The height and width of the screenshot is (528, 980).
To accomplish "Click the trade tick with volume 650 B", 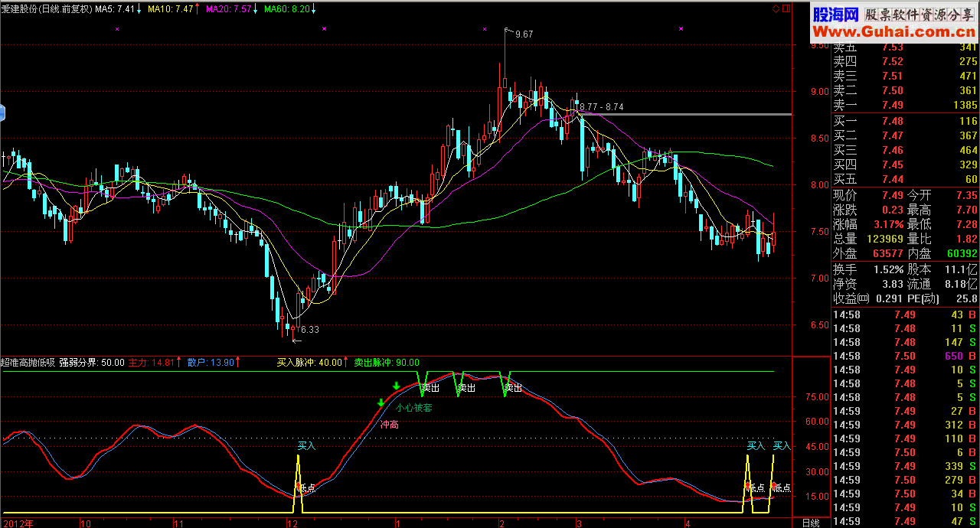I will tap(906, 356).
